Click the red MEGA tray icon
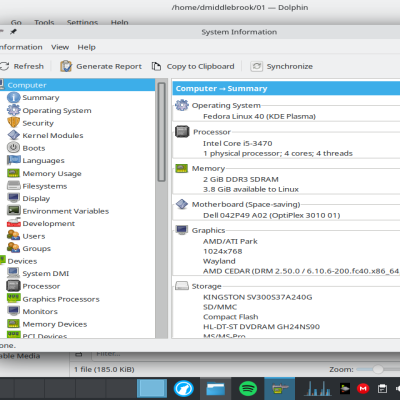 tap(363, 388)
